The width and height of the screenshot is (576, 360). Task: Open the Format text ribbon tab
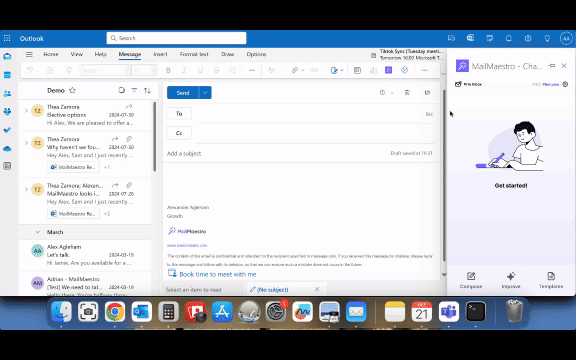click(194, 54)
